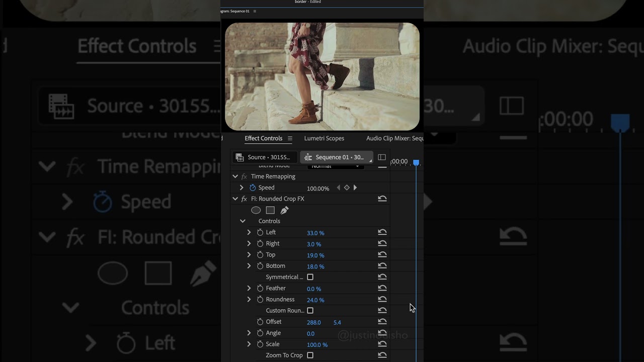This screenshot has width=644, height=362.
Task: Reset the FI: Rounded Crop FX effect
Action: pos(382,199)
